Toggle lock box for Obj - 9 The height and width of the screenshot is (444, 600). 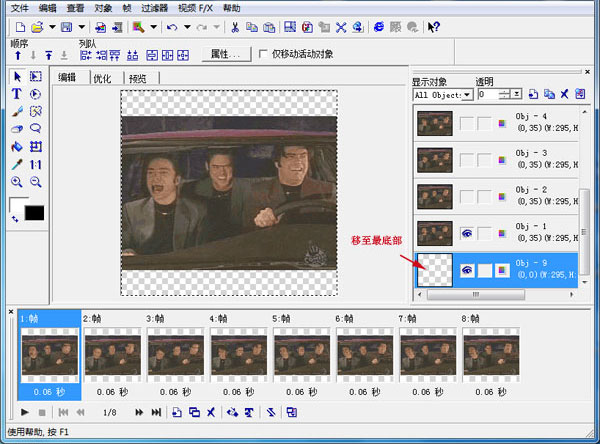pyautogui.click(x=484, y=270)
